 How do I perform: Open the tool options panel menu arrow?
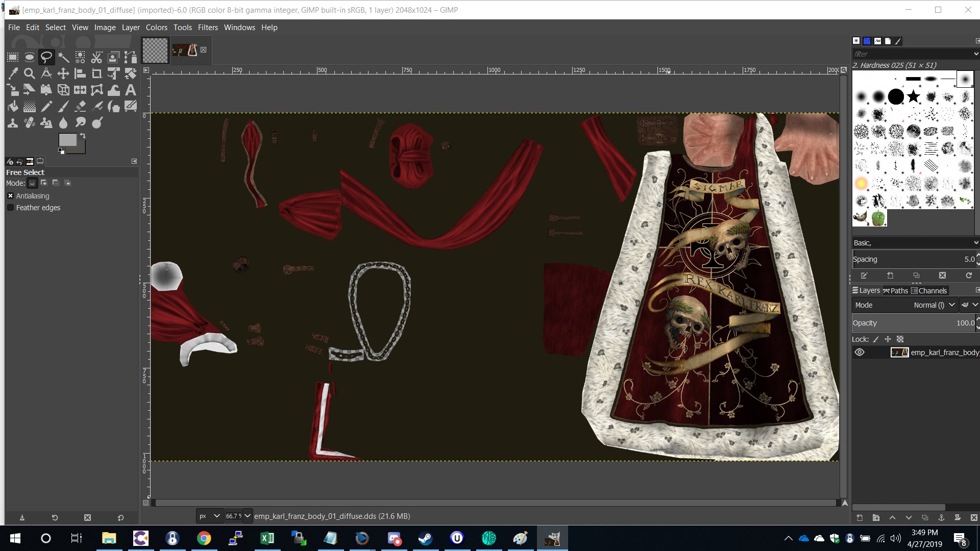tap(134, 161)
